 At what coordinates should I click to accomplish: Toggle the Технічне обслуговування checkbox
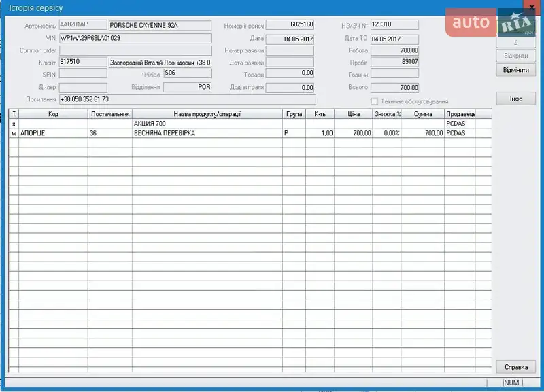tap(374, 101)
